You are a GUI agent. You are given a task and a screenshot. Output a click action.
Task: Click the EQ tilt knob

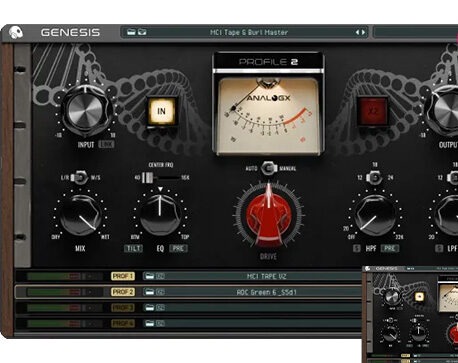pos(160,215)
